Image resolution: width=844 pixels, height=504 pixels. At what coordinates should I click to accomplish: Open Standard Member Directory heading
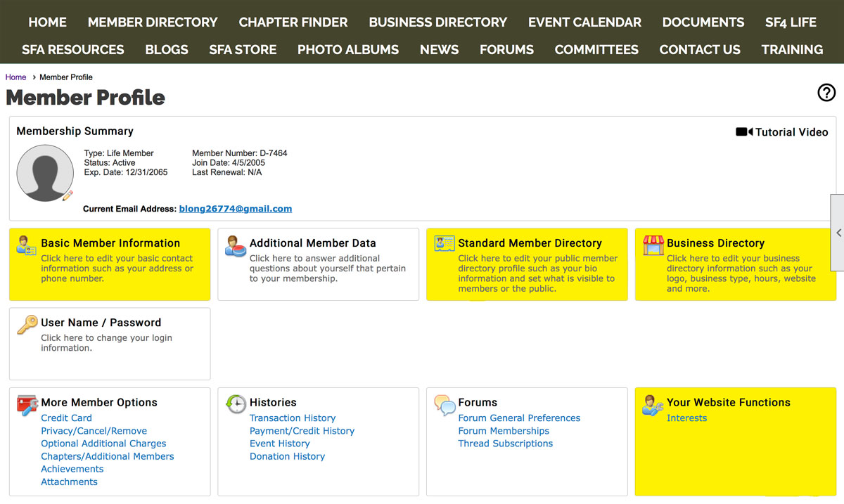coord(530,243)
